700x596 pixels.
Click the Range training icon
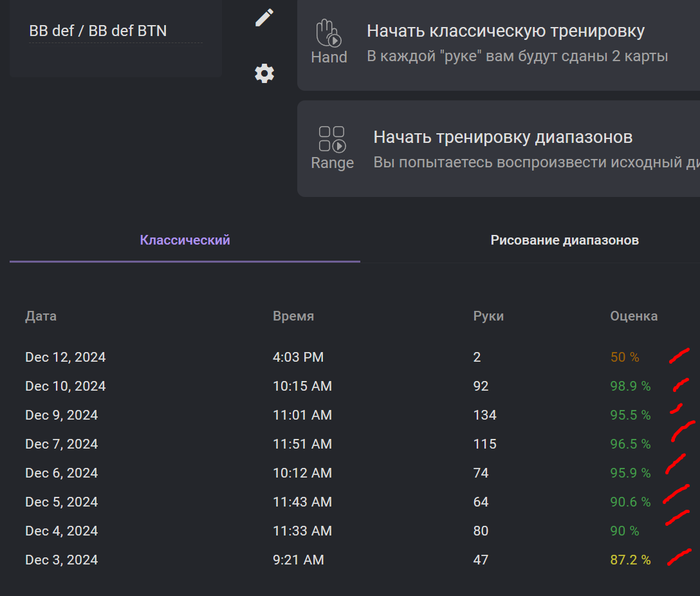[x=332, y=147]
